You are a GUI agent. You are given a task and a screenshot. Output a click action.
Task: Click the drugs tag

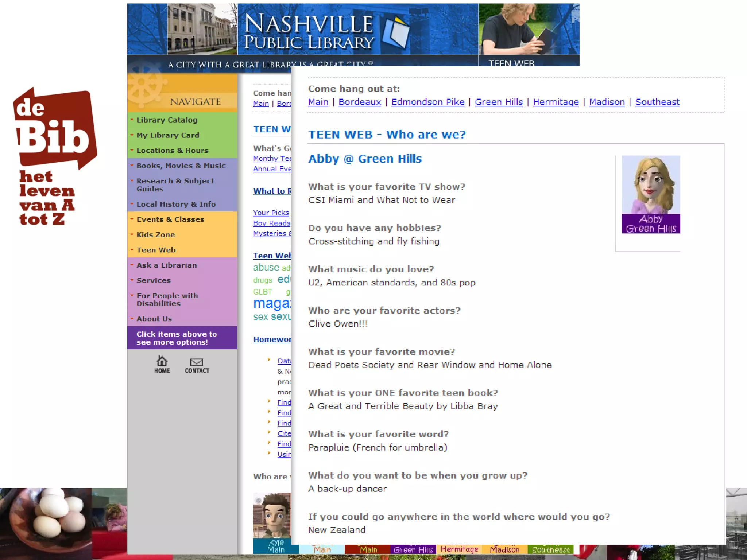click(x=263, y=280)
